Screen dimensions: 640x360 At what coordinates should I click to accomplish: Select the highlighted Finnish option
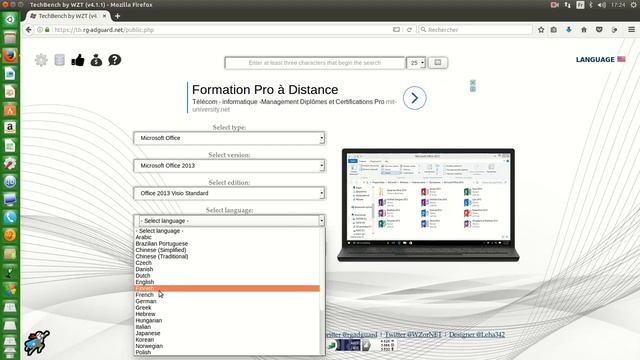pos(227,289)
